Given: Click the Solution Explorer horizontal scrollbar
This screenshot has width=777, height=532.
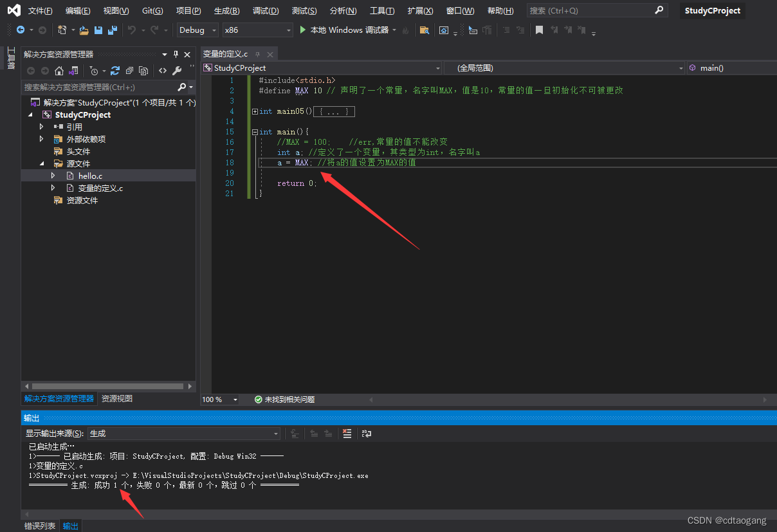Looking at the screenshot, I should tap(106, 387).
